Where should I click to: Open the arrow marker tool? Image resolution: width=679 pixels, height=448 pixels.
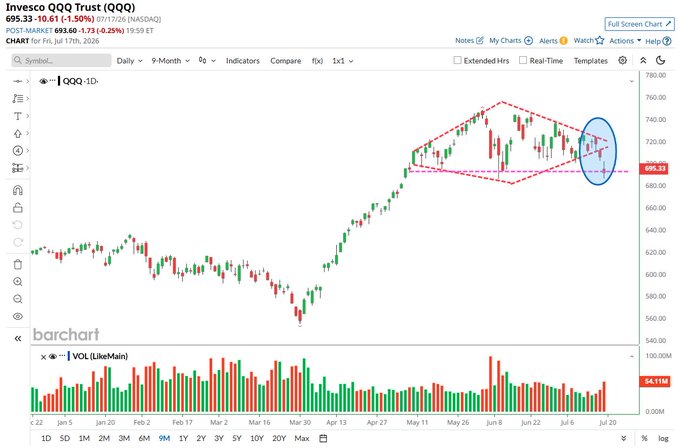click(x=18, y=133)
